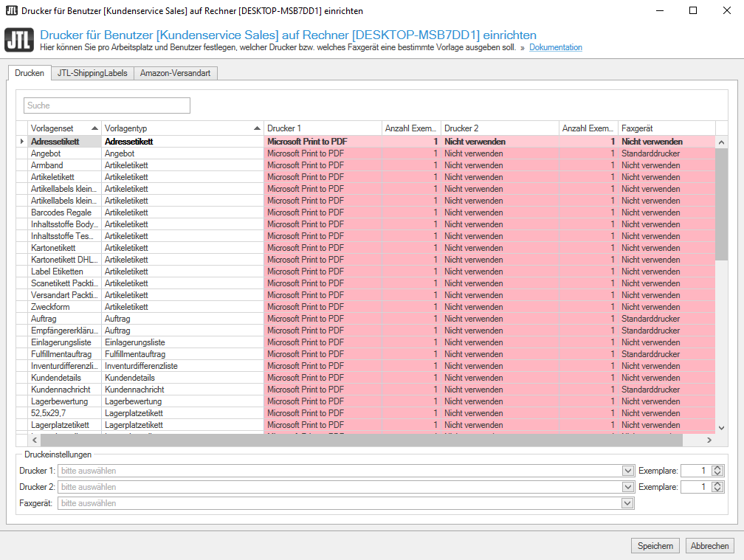Switch to the JTL-ShippingLabels tab
Viewport: 744px width, 560px height.
coord(92,73)
